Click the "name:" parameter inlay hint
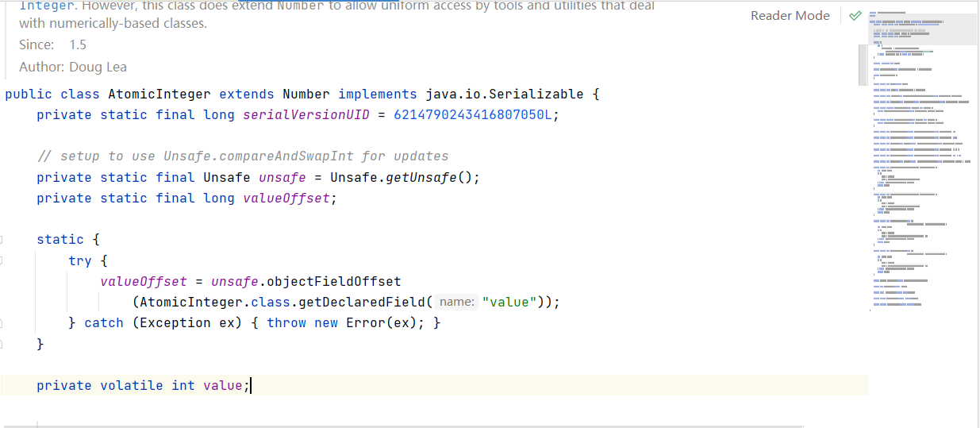 tap(457, 303)
